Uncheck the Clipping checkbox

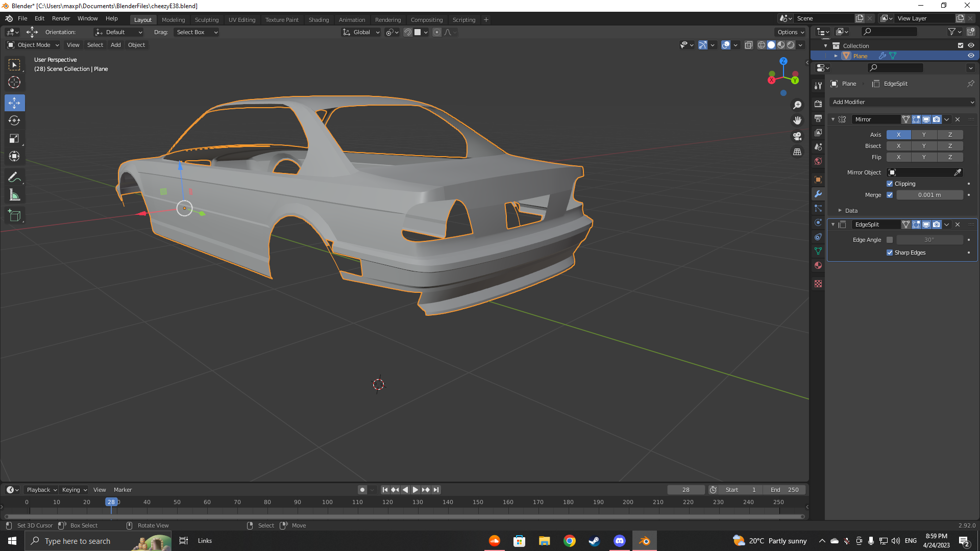coord(890,184)
